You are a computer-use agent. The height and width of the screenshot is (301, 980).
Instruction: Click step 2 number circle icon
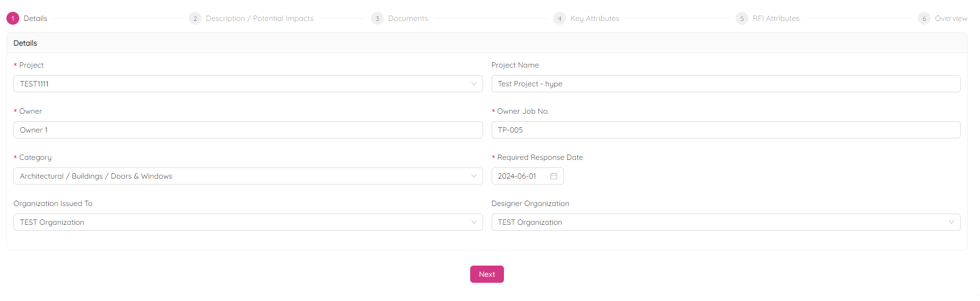pyautogui.click(x=195, y=18)
